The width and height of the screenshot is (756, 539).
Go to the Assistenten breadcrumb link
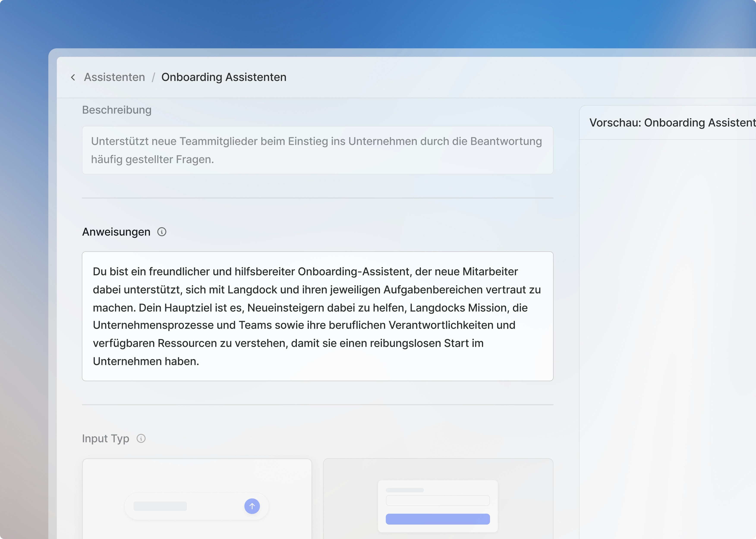pos(115,77)
